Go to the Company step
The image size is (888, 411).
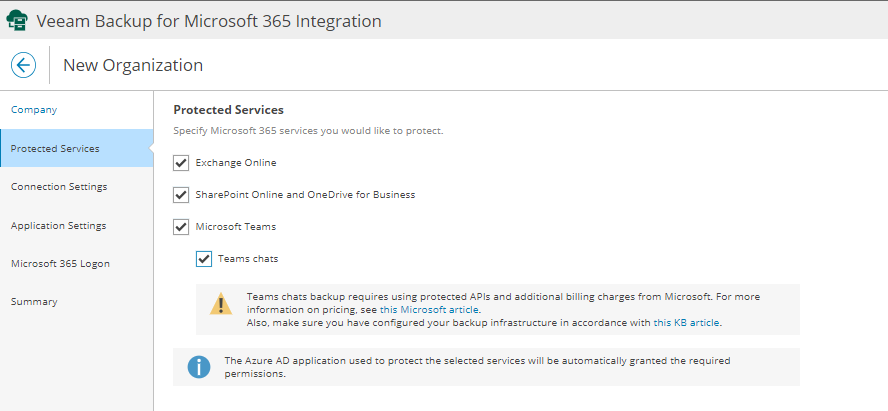tap(34, 110)
